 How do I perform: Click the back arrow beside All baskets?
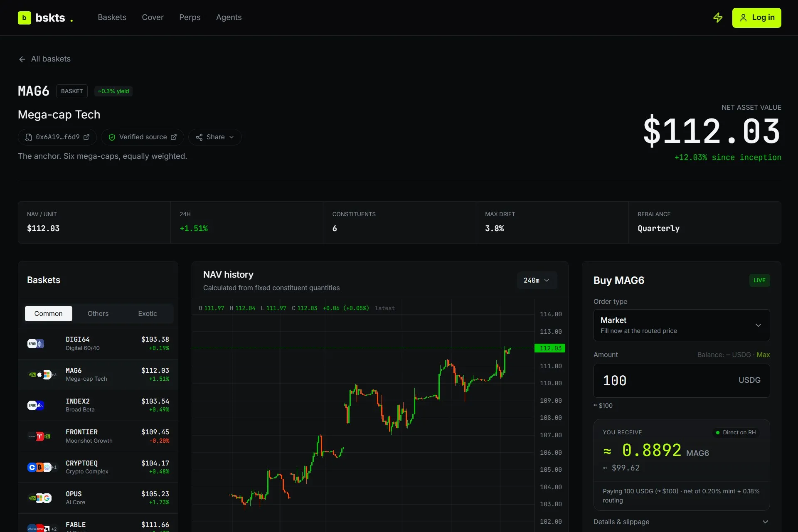(x=22, y=59)
